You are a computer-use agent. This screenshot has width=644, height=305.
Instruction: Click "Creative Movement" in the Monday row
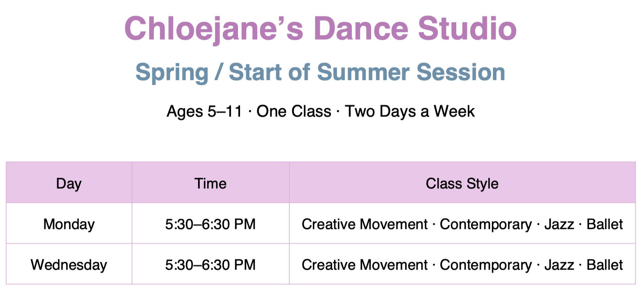click(x=365, y=224)
